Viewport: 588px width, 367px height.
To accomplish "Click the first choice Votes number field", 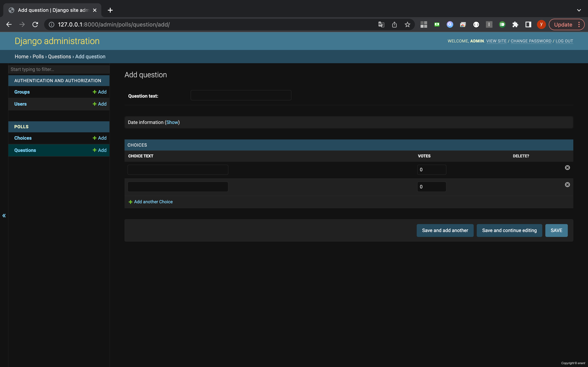I will pyautogui.click(x=432, y=170).
